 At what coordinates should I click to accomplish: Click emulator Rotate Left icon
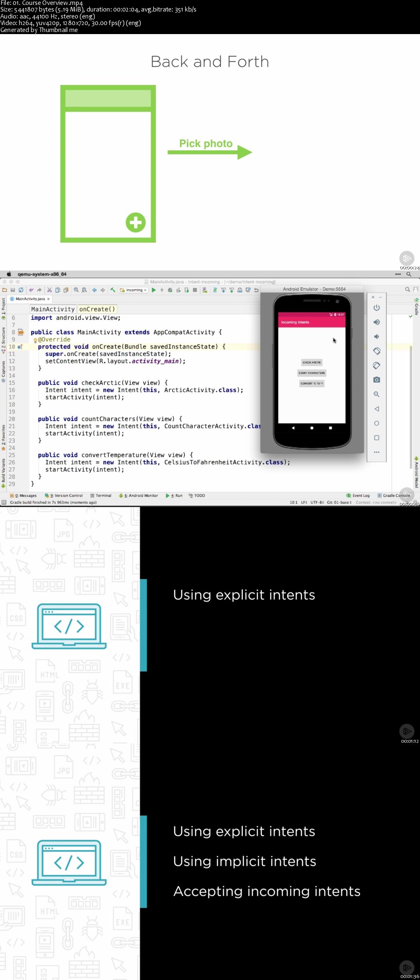pyautogui.click(x=377, y=351)
